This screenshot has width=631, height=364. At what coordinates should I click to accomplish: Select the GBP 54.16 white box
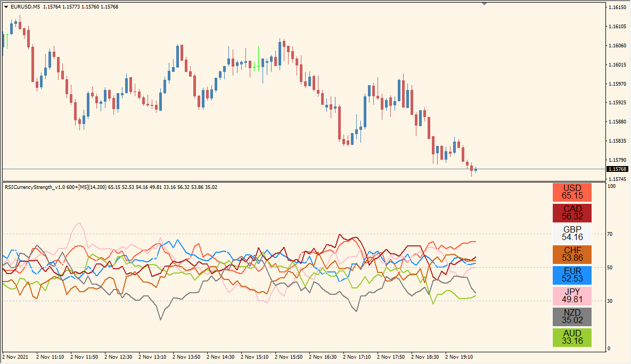(x=572, y=234)
